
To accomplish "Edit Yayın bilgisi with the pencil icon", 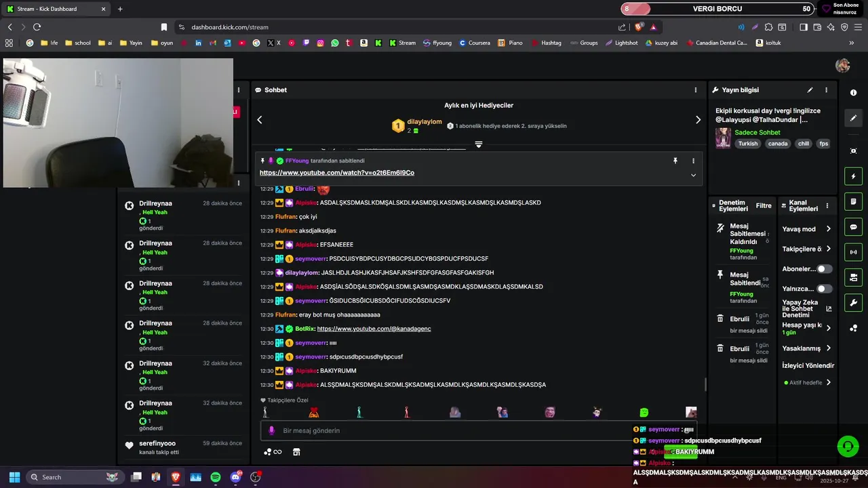I will tap(810, 90).
